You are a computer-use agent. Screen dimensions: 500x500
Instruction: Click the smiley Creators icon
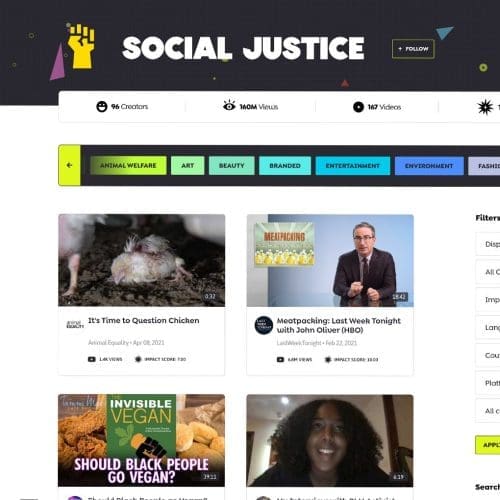(x=102, y=107)
